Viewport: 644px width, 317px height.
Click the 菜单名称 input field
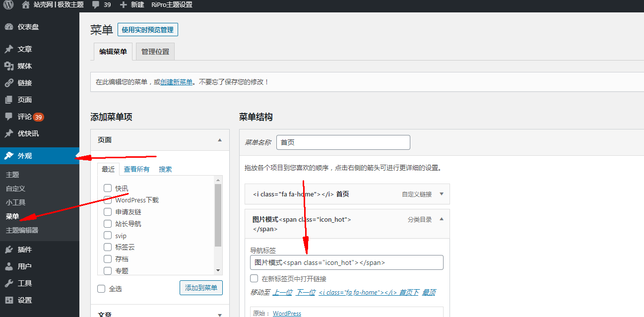coord(343,142)
